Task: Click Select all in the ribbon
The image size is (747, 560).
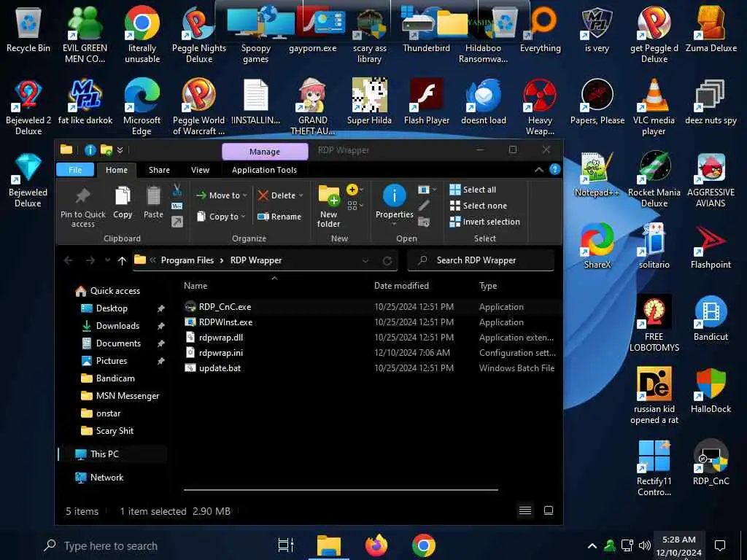Action: coord(473,190)
